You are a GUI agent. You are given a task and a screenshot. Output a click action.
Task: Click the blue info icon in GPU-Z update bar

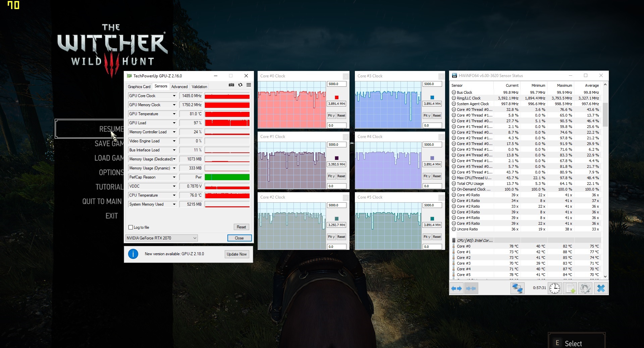(x=133, y=254)
